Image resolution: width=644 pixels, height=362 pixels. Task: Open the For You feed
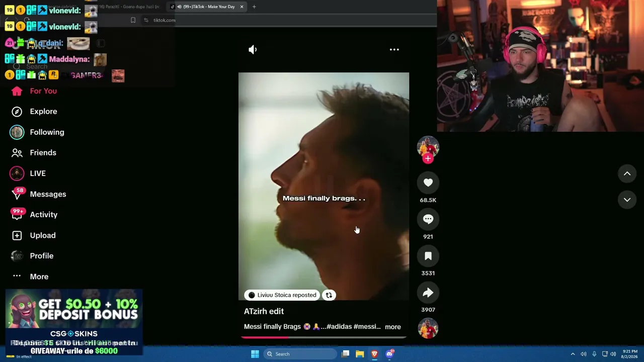tap(34, 91)
